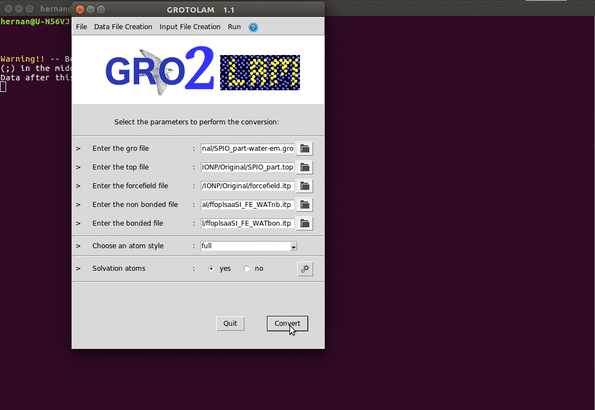Browse for the forcefield file with folder icon

coord(305,186)
